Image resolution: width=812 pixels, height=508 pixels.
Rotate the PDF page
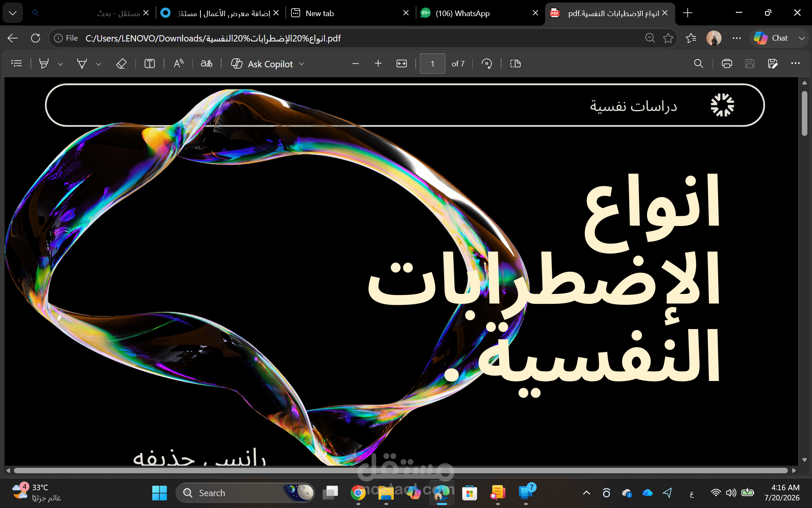[487, 63]
